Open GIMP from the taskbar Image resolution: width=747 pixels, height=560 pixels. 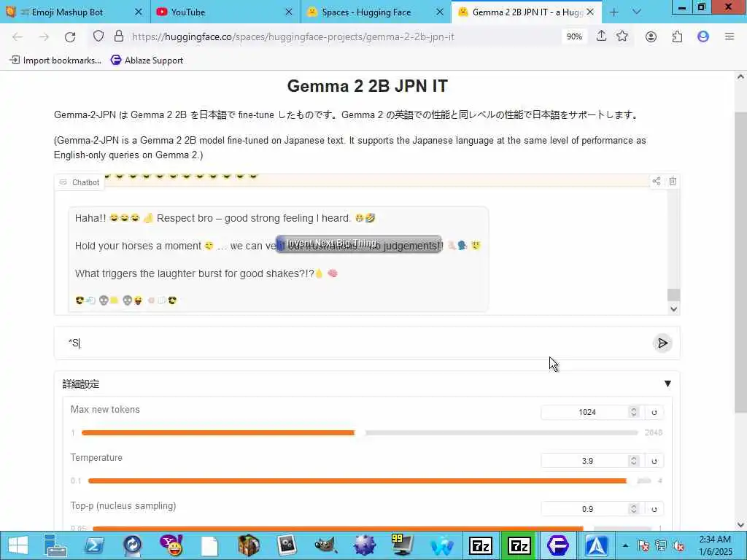(x=326, y=545)
